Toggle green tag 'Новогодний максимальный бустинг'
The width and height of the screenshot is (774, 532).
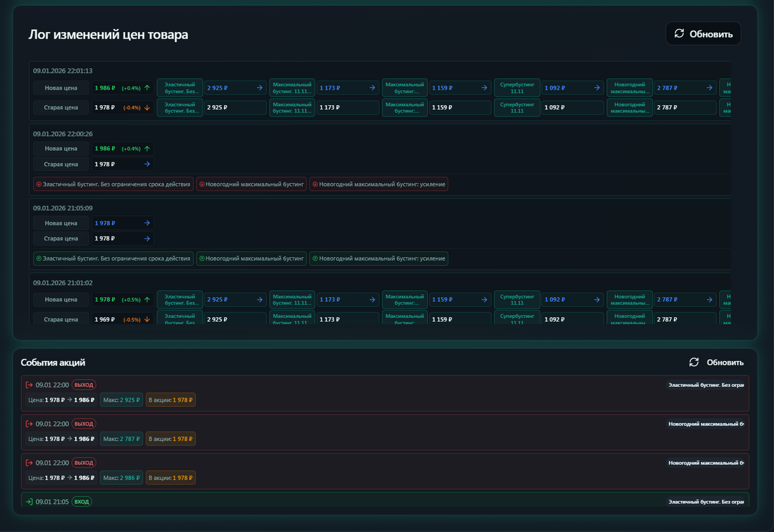(252, 258)
